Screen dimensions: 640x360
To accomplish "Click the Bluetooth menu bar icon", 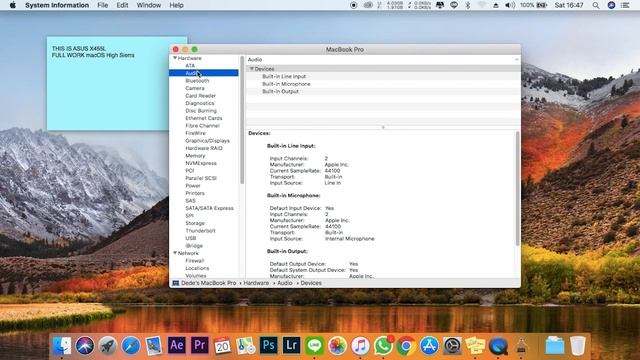I will pos(468,5).
